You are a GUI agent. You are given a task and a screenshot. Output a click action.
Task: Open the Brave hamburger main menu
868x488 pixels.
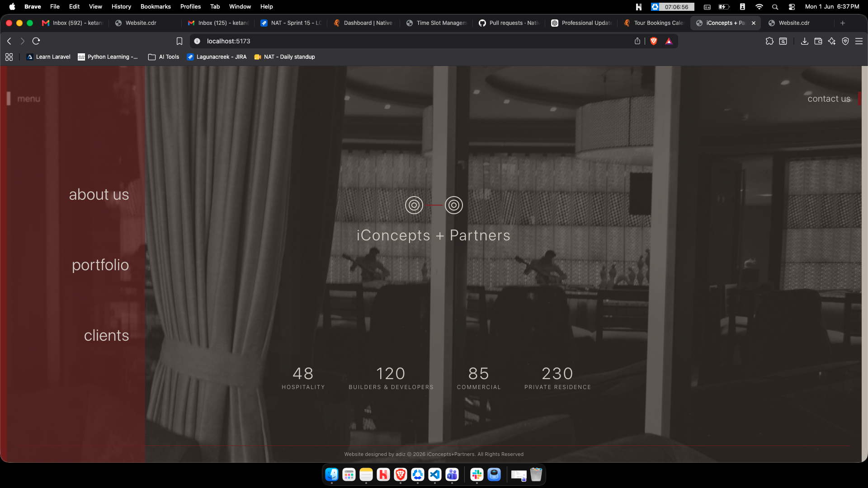click(x=859, y=41)
